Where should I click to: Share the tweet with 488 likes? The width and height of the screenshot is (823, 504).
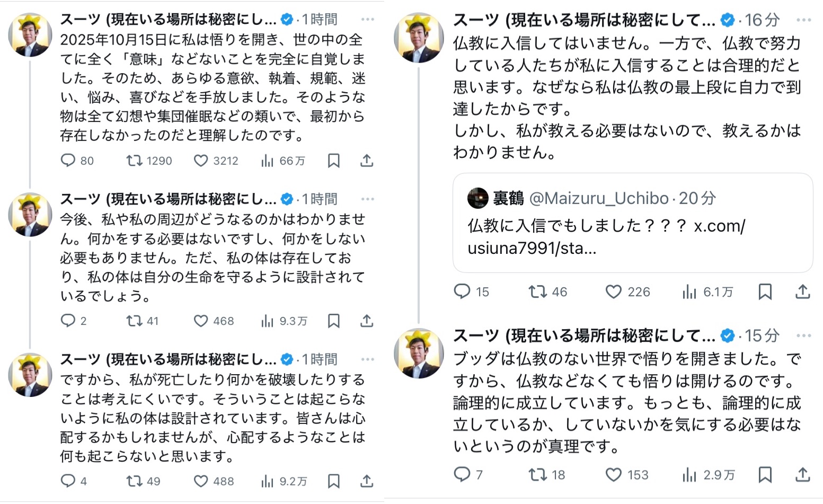(x=367, y=481)
